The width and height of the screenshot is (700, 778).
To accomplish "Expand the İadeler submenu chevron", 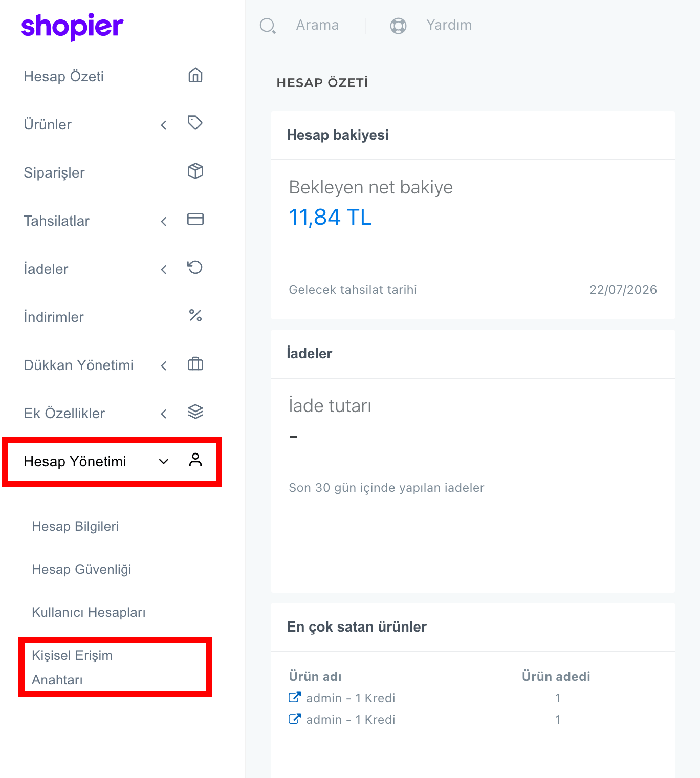I will tap(164, 269).
